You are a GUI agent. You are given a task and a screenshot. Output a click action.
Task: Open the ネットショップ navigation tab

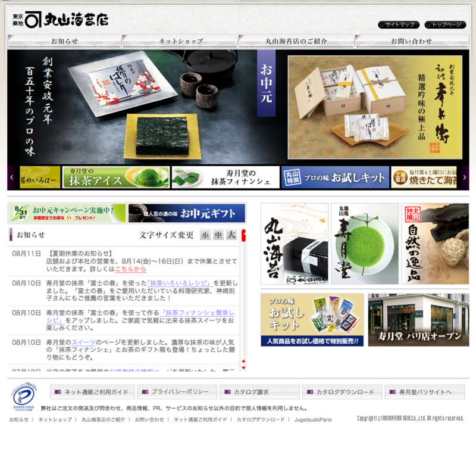click(181, 41)
